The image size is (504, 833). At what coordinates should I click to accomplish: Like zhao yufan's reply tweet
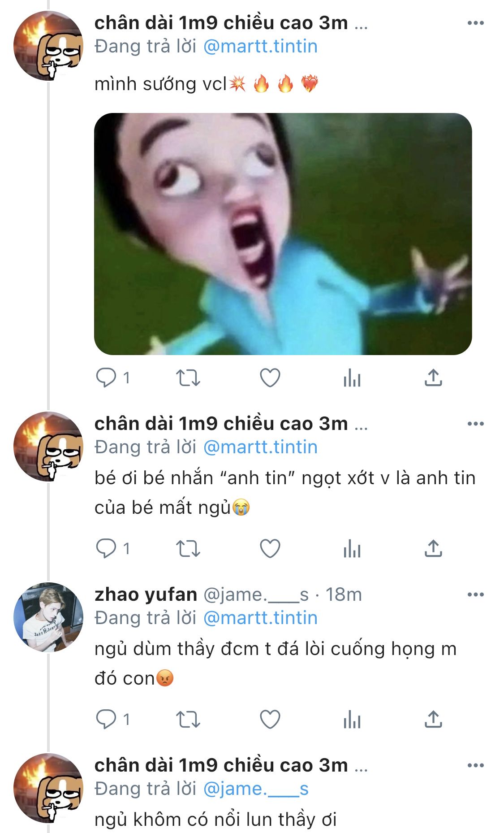pyautogui.click(x=270, y=719)
